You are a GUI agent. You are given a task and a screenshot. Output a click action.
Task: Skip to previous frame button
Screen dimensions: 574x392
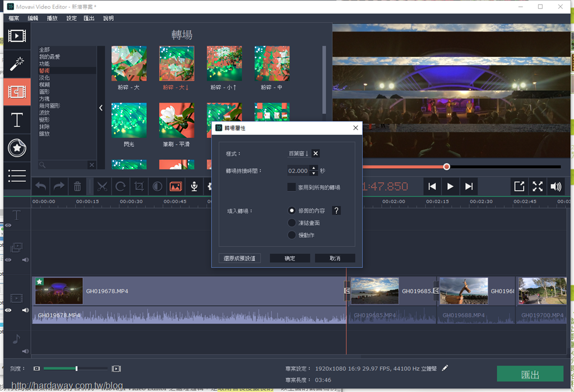click(432, 187)
